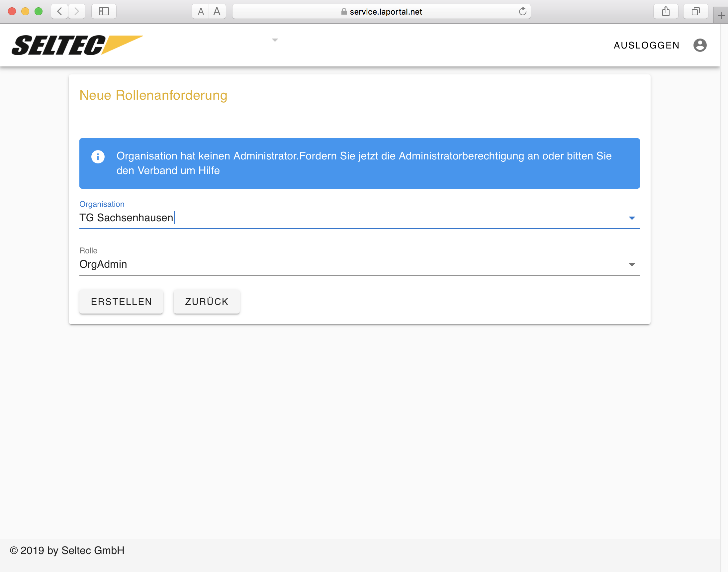Add a new tab with plus button

721,15
